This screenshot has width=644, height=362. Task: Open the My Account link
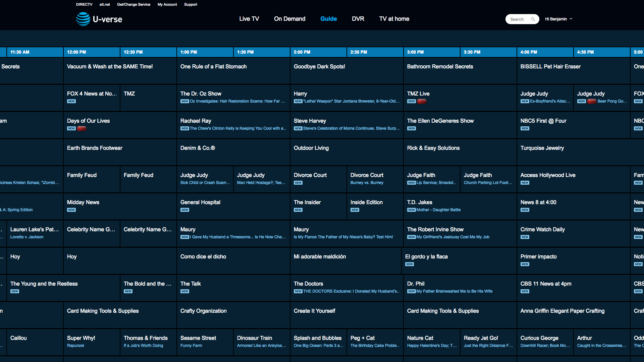point(167,4)
